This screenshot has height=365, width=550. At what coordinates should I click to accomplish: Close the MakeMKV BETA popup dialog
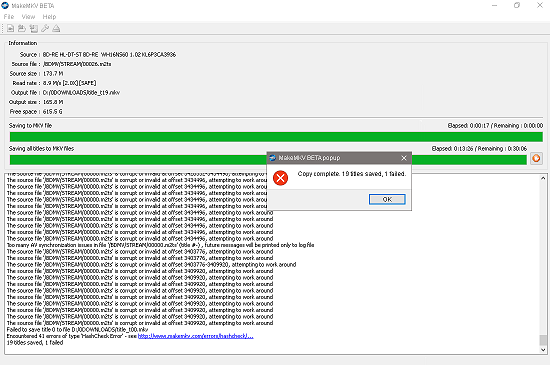coord(404,158)
